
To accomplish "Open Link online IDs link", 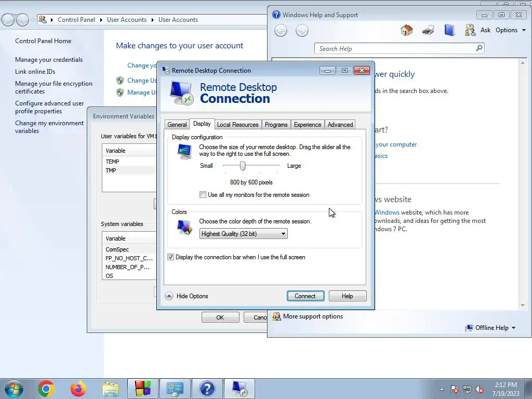I will point(35,72).
